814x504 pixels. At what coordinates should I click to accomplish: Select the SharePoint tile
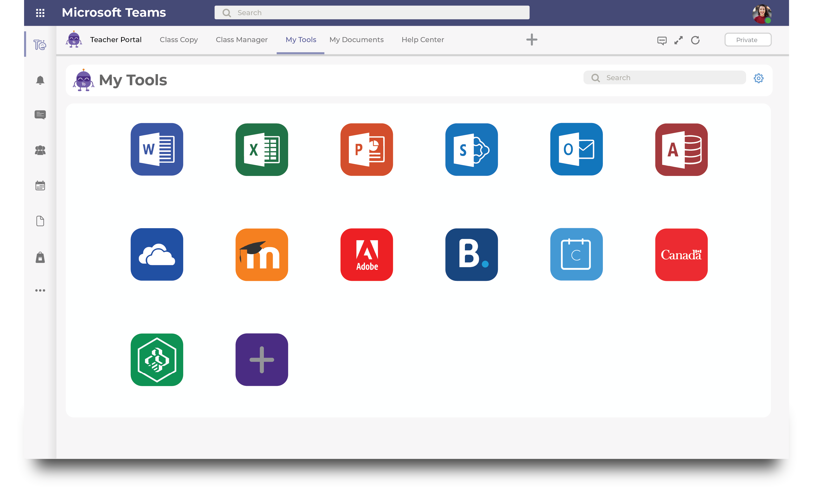pos(471,149)
